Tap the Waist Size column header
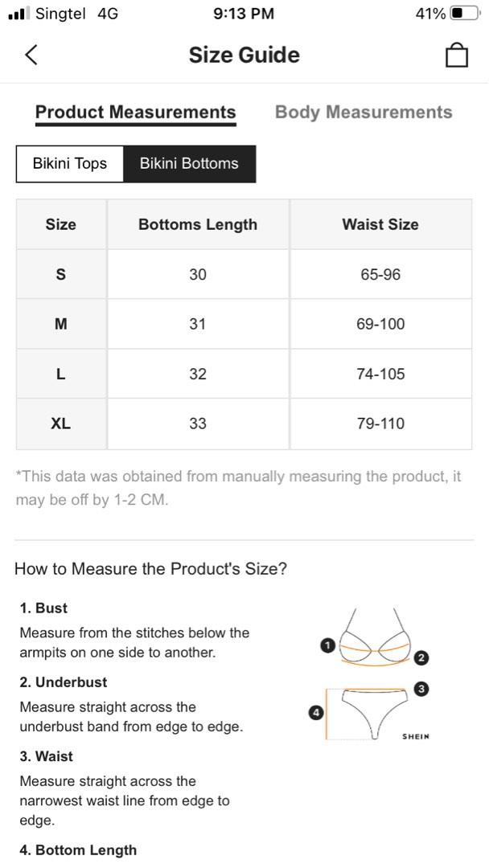This screenshot has height=868, width=489. pyautogui.click(x=380, y=225)
